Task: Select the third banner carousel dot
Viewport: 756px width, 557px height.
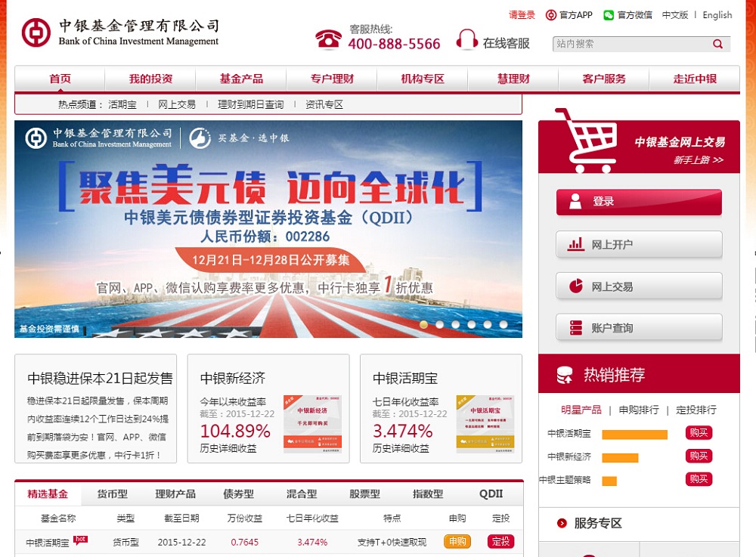Action: tap(456, 324)
